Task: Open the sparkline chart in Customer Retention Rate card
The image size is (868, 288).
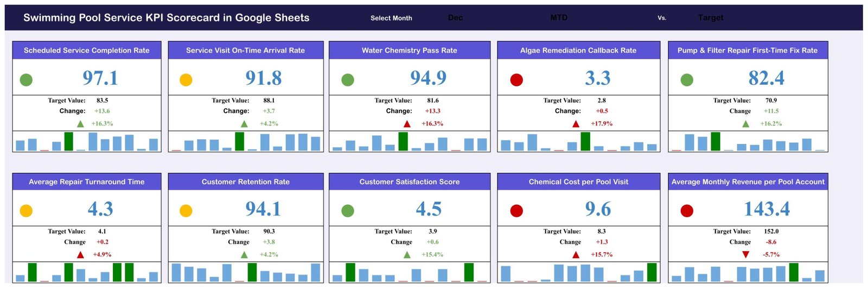Action: click(x=246, y=272)
